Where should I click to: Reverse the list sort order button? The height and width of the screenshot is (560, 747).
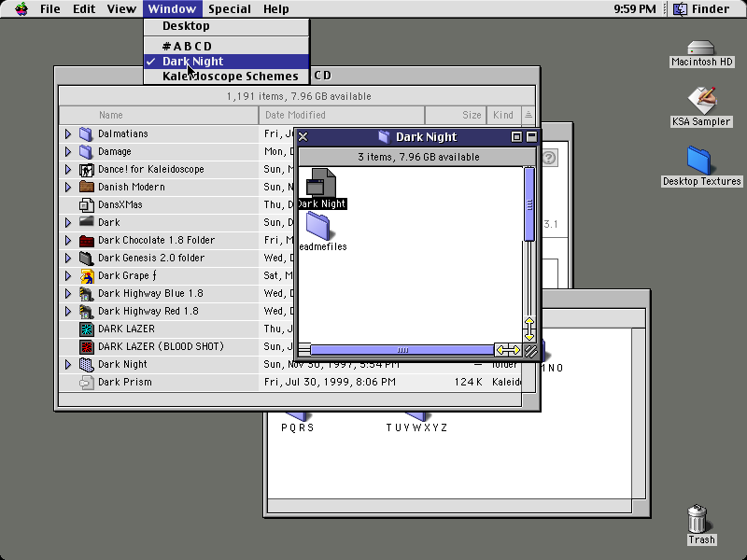click(x=529, y=115)
